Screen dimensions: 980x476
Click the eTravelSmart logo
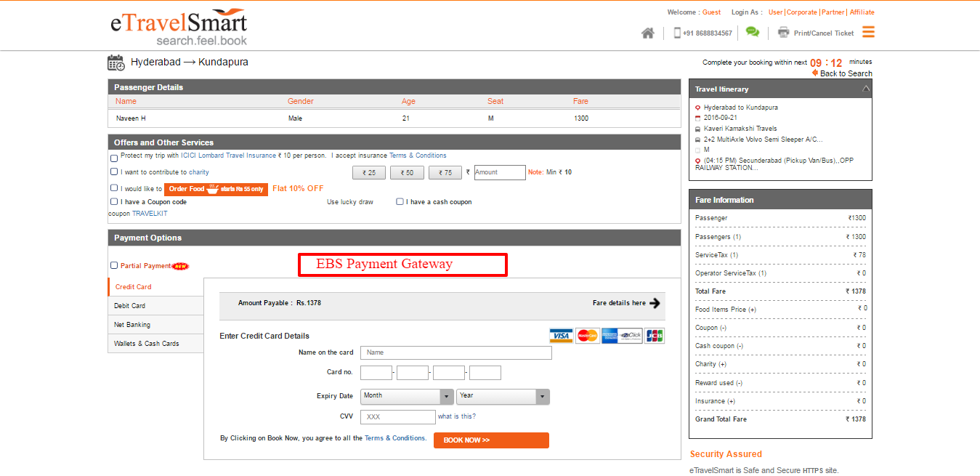(x=179, y=28)
